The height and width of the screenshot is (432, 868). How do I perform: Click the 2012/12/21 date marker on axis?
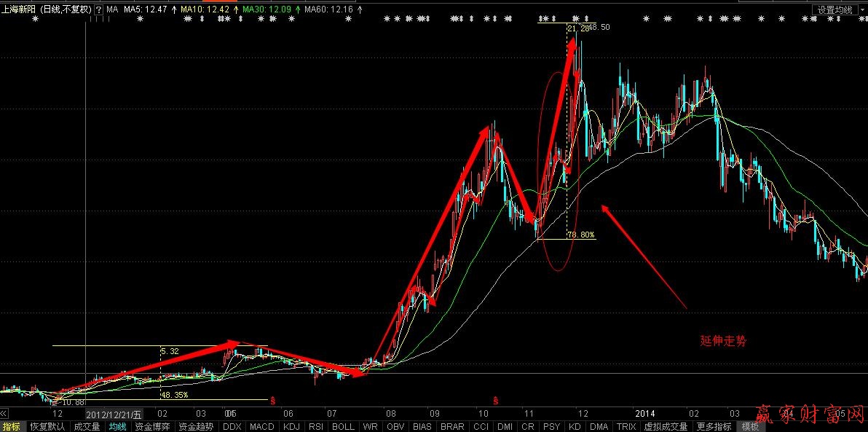click(114, 414)
